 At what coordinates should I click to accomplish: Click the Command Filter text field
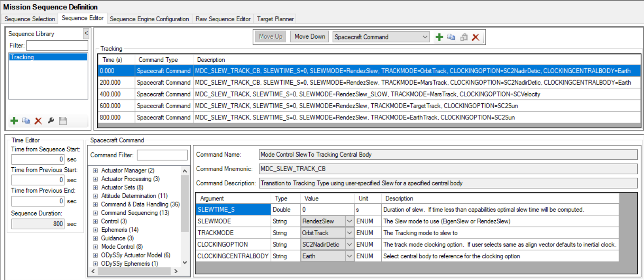(x=162, y=155)
